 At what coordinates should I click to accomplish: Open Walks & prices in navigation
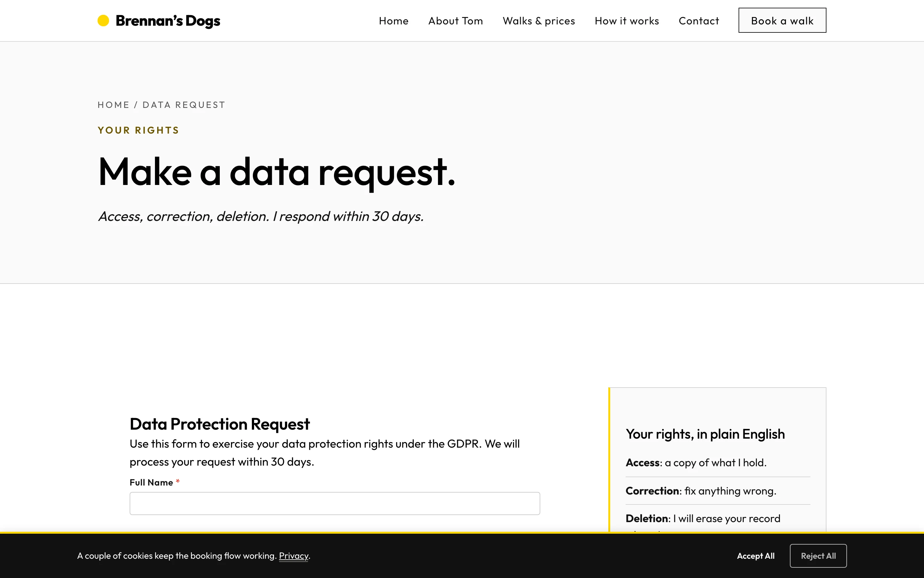[539, 21]
